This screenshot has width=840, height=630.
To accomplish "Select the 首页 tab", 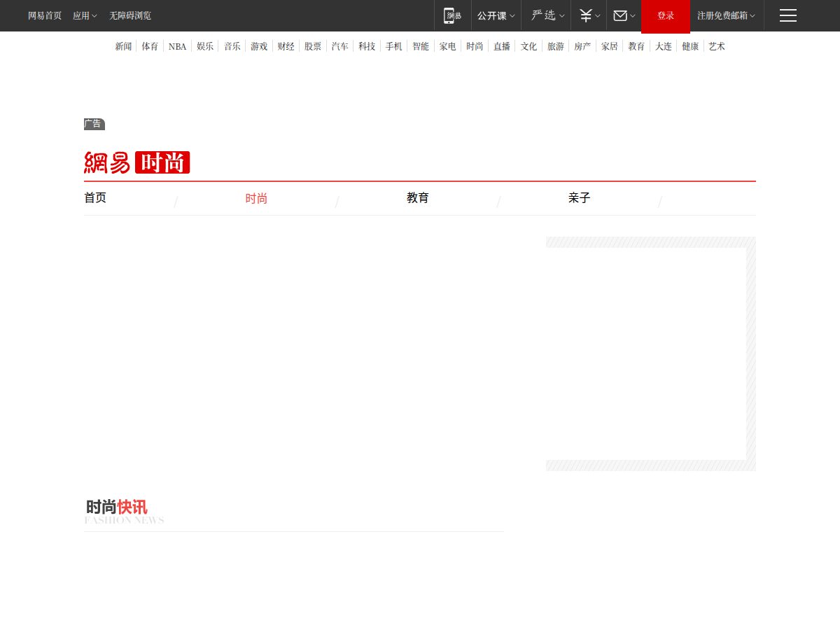I will coord(95,198).
